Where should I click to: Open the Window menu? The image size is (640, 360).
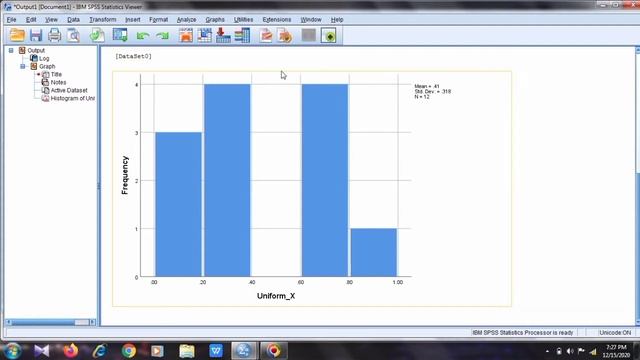pos(311,20)
